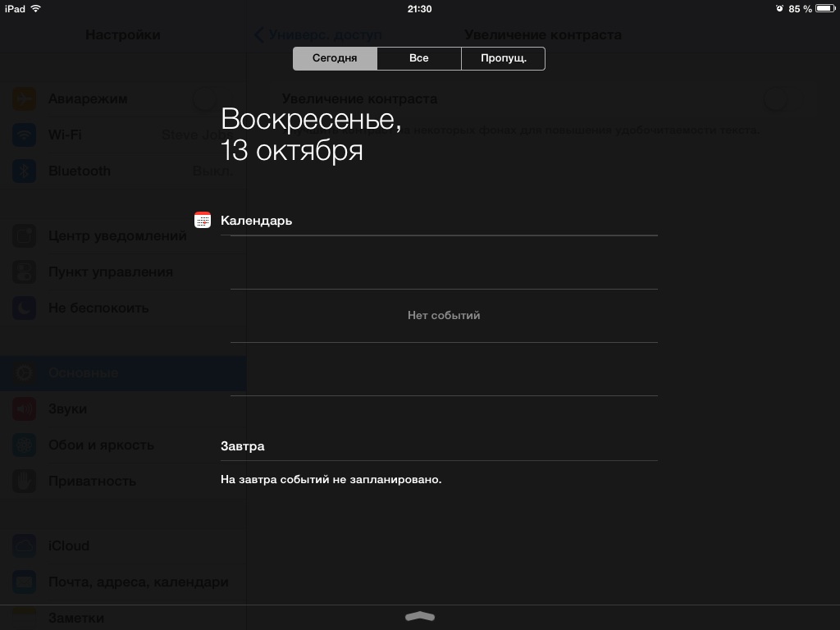Tap the Календарь app icon
The height and width of the screenshot is (630, 840).
pos(203,220)
